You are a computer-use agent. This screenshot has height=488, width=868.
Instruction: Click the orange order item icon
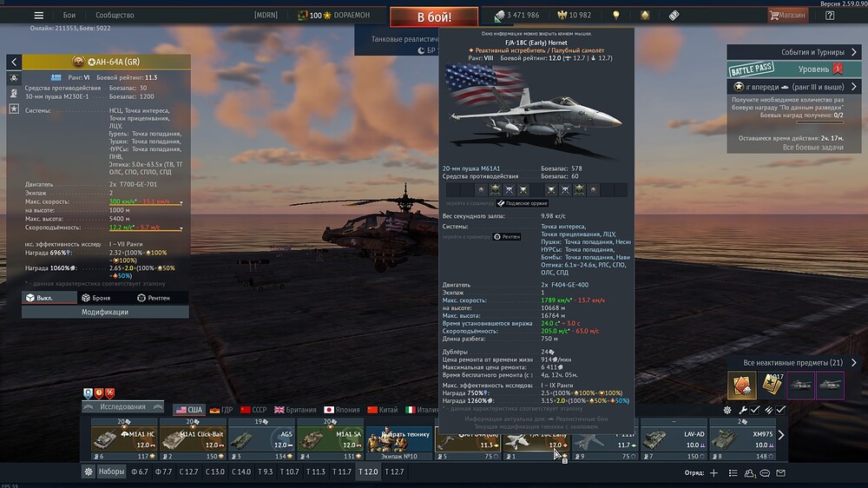(x=742, y=385)
